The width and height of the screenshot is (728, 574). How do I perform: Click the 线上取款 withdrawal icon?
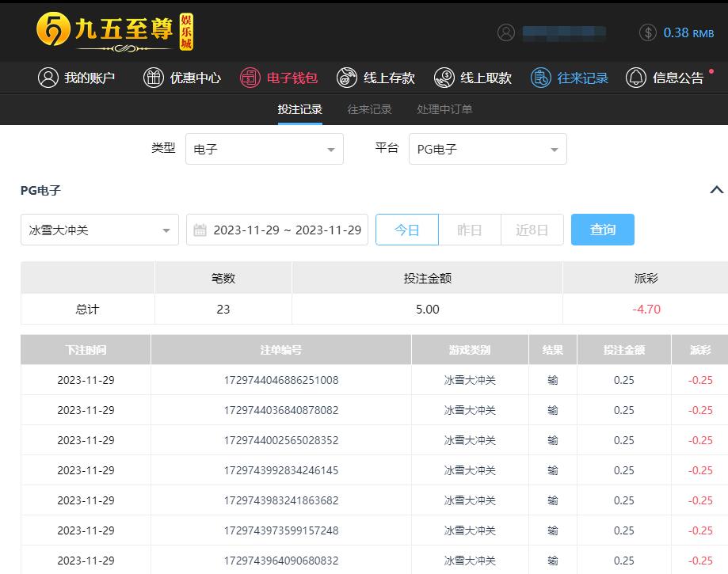(444, 78)
